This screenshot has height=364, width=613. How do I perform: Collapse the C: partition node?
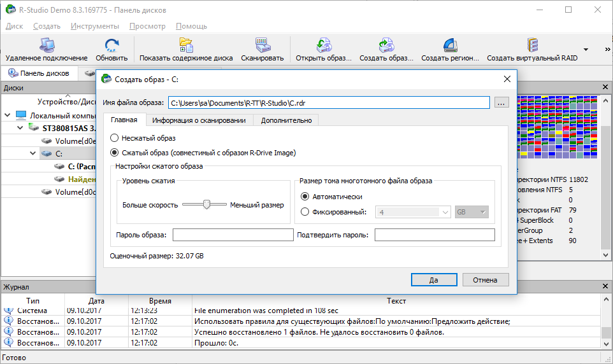tap(33, 153)
